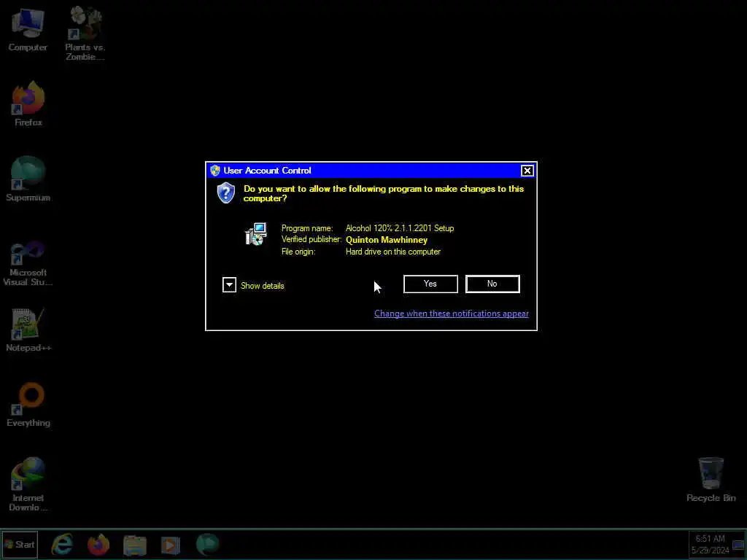Open Internet Download Manager desktop shortcut

tap(28, 484)
